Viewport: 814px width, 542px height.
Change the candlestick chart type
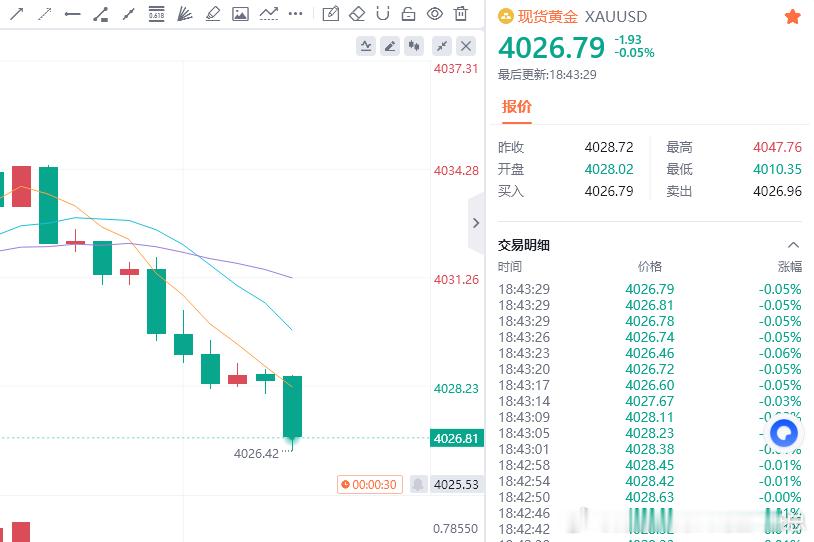pyautogui.click(x=414, y=46)
